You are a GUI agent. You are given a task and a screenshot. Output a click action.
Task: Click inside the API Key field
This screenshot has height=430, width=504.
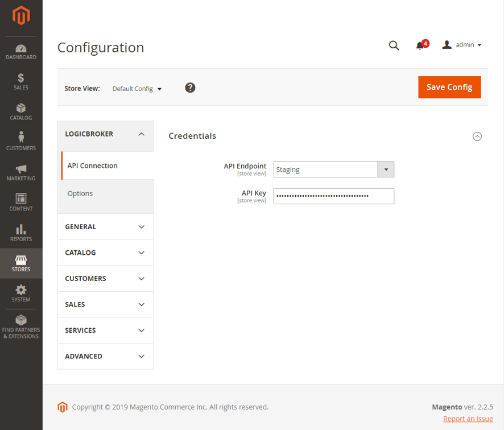[x=333, y=196]
